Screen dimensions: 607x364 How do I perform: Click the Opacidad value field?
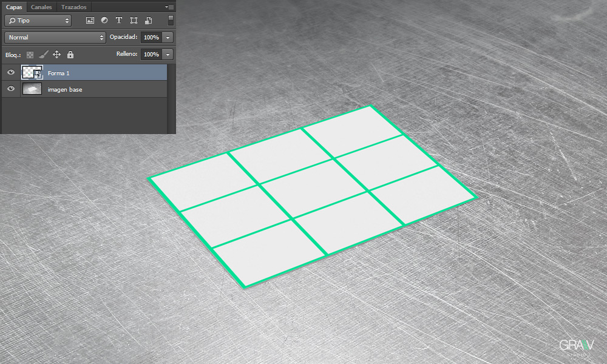151,38
